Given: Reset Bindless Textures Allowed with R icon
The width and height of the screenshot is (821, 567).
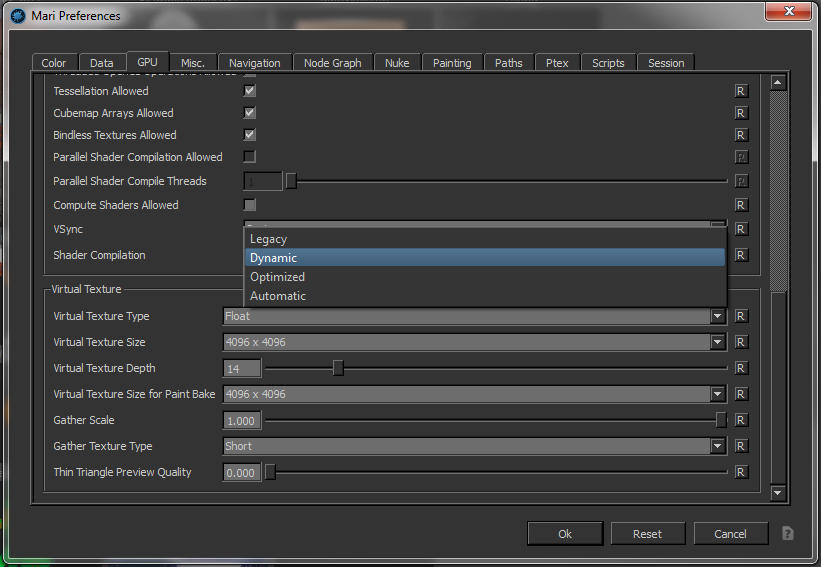Looking at the screenshot, I should 740,135.
